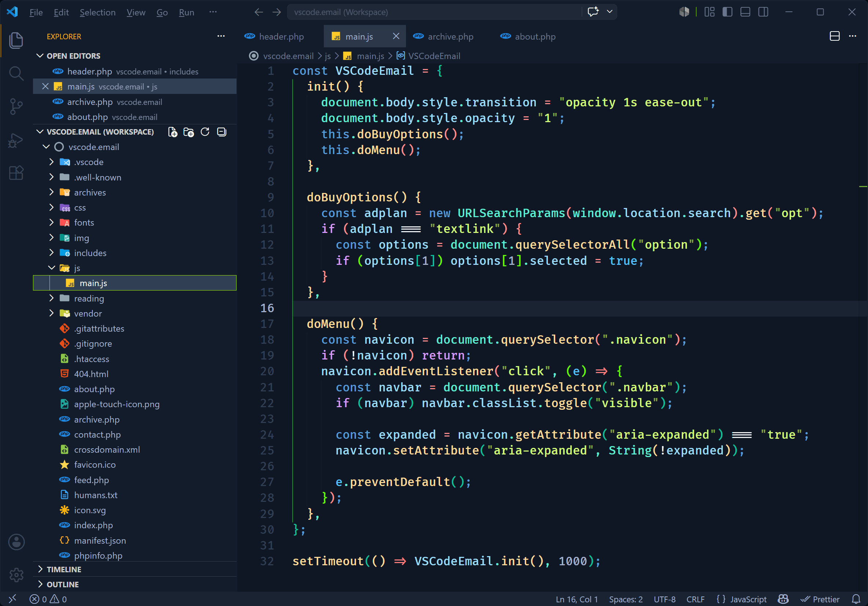Toggle the bottom Panel
Image resolution: width=868 pixels, height=606 pixels.
pyautogui.click(x=746, y=12)
